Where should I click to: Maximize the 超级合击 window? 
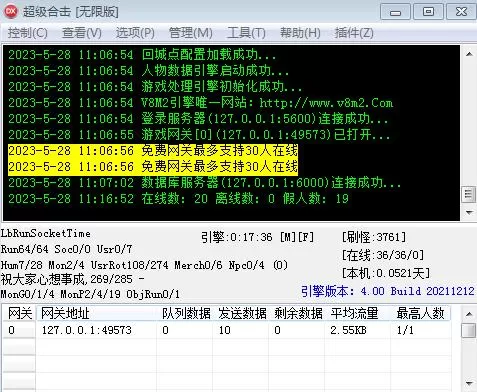pos(428,12)
